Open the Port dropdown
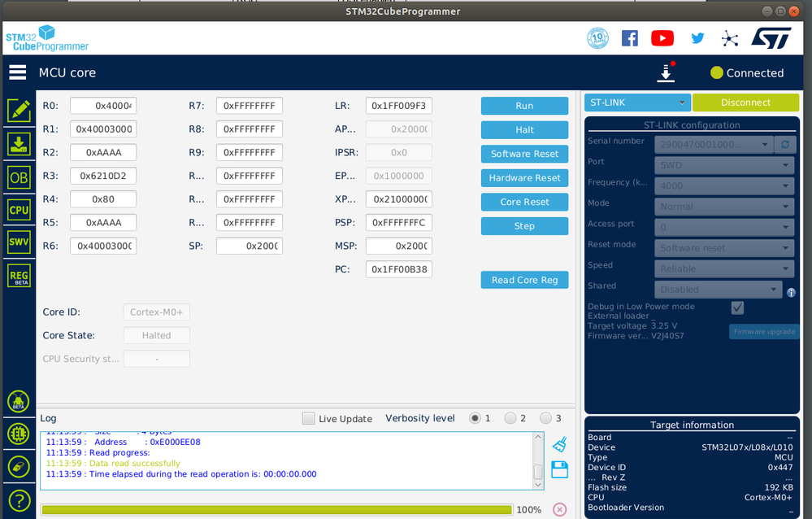This screenshot has height=519, width=812. coord(724,165)
